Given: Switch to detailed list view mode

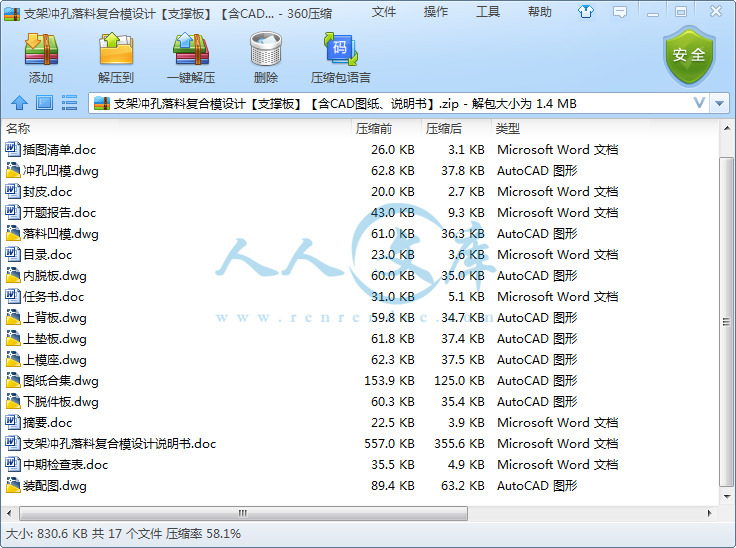Looking at the screenshot, I should click(69, 103).
